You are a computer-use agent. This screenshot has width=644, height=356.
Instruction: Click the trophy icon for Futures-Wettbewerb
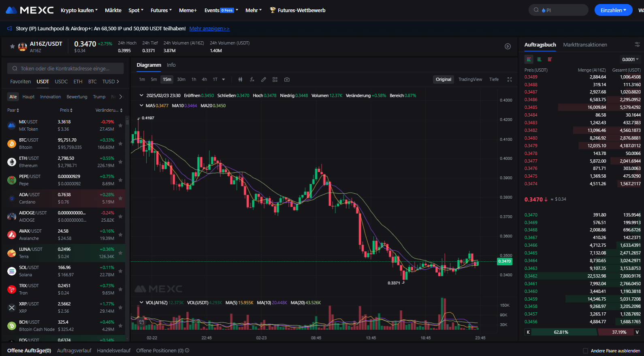[273, 10]
